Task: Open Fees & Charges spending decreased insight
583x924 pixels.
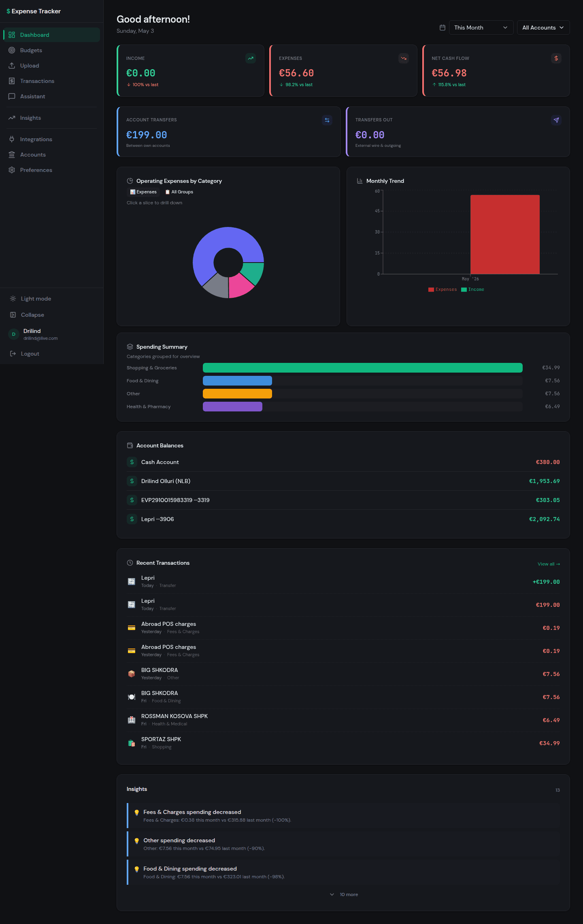Action: (x=343, y=816)
